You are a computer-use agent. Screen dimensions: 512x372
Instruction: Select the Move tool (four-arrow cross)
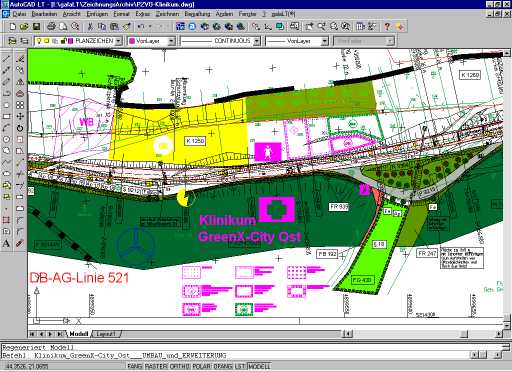20,116
